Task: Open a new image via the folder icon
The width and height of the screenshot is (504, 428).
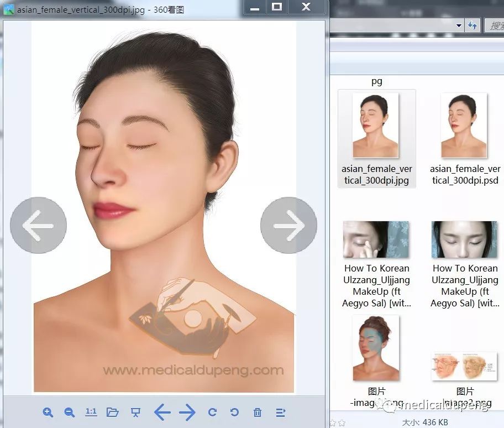Action: coord(113,412)
